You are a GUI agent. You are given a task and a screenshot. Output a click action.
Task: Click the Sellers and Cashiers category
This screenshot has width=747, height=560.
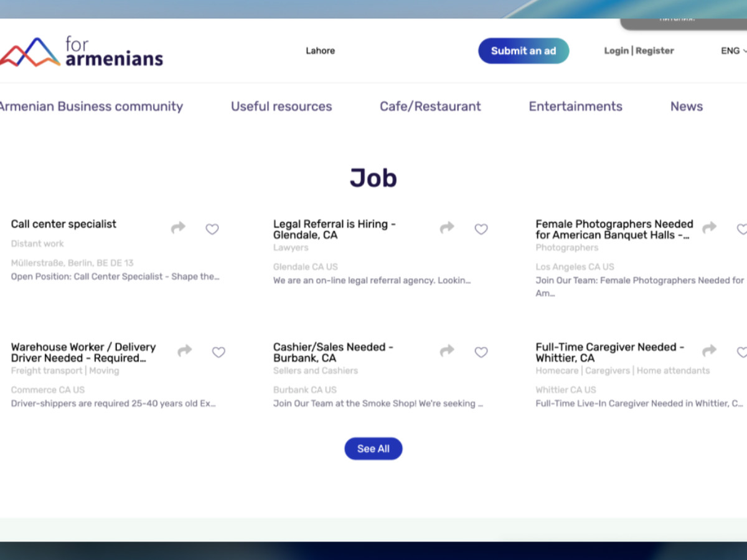[316, 371]
